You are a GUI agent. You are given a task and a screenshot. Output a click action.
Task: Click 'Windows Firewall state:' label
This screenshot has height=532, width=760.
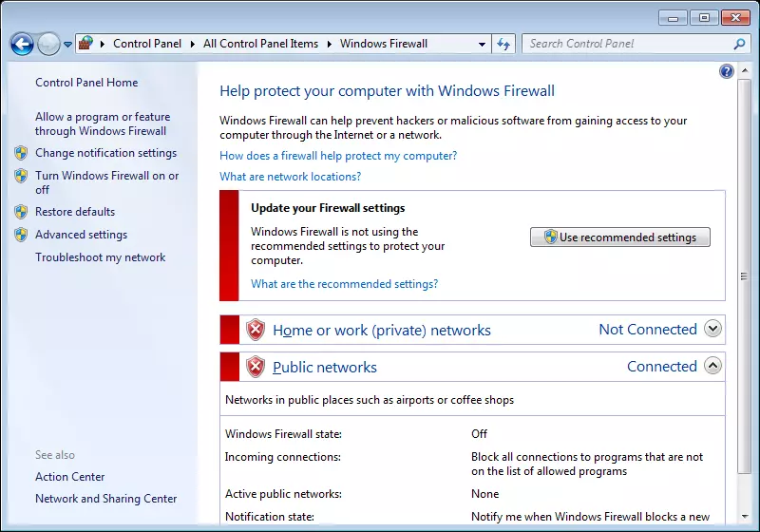pos(283,434)
